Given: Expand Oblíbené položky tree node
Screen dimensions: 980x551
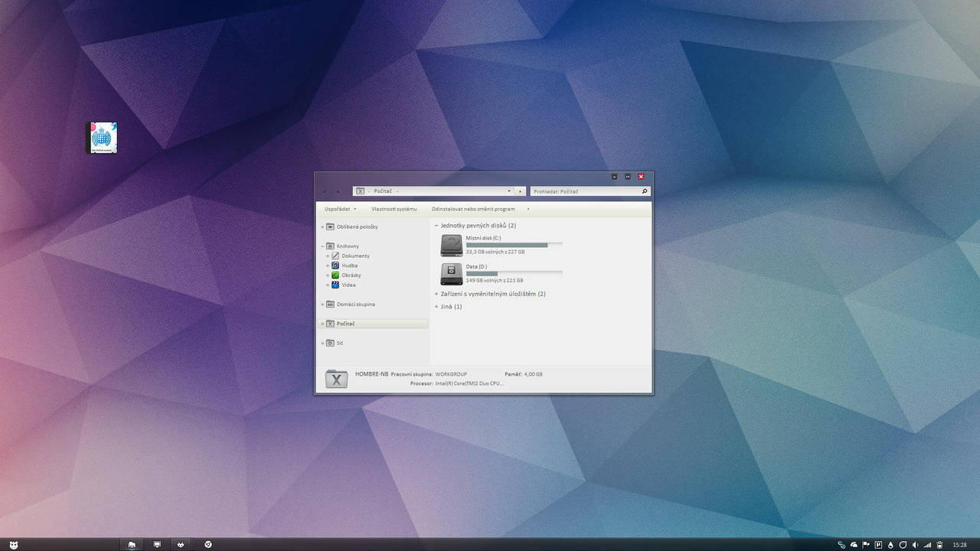Looking at the screenshot, I should [x=322, y=227].
